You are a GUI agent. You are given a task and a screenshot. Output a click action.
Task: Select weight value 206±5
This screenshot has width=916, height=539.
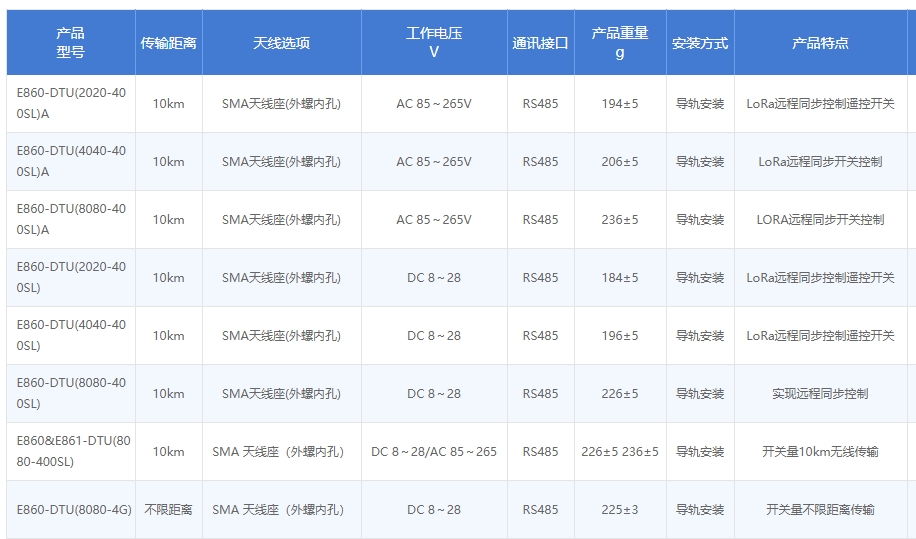tap(620, 161)
